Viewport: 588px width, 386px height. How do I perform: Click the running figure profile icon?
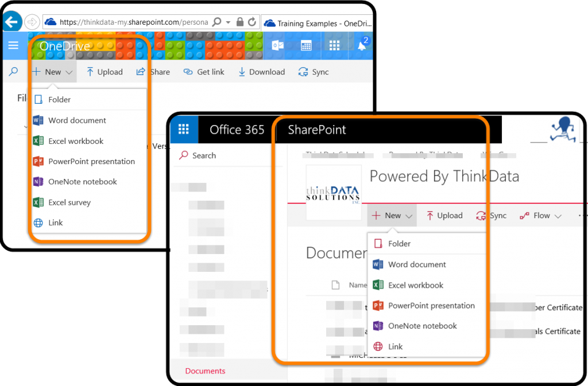coord(563,130)
